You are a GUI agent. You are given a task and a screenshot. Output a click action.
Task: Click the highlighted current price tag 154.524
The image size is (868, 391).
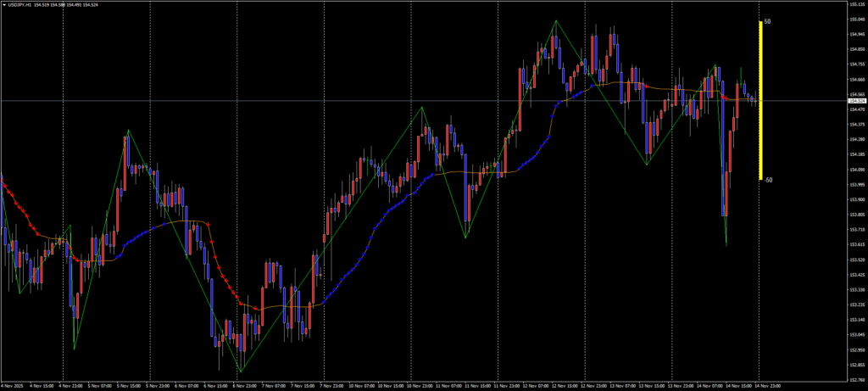coord(856,101)
